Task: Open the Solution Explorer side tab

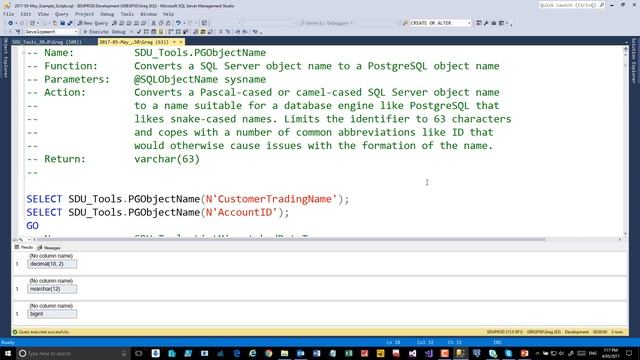Action: [633, 61]
